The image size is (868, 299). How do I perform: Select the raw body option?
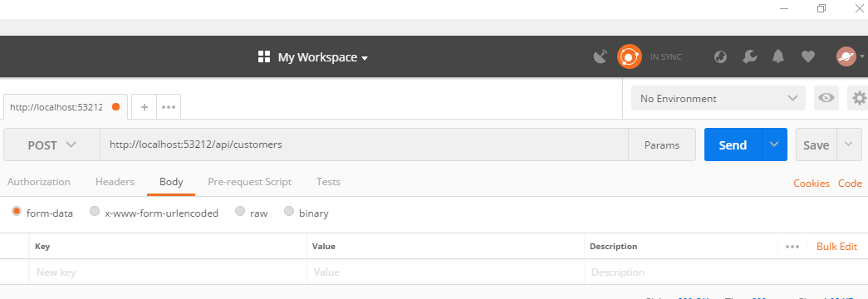[252, 213]
